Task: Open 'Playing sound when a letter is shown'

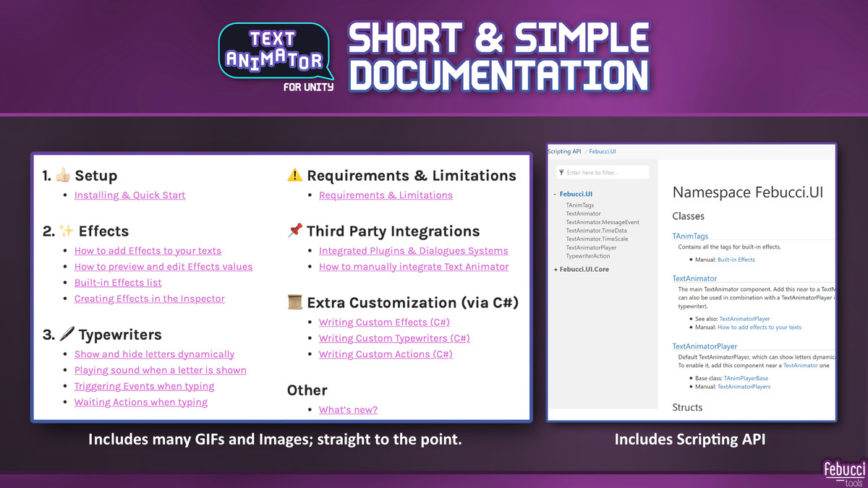Action: tap(161, 370)
